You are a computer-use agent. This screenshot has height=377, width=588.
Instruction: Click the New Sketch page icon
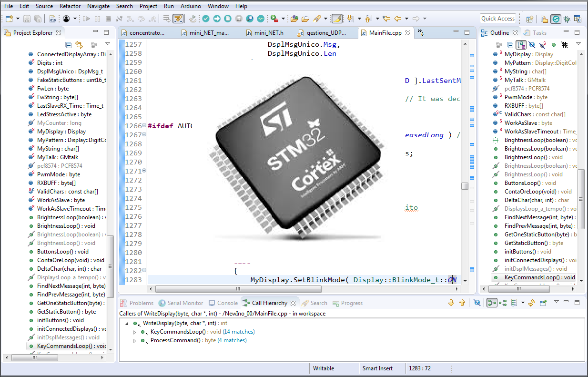(228, 19)
